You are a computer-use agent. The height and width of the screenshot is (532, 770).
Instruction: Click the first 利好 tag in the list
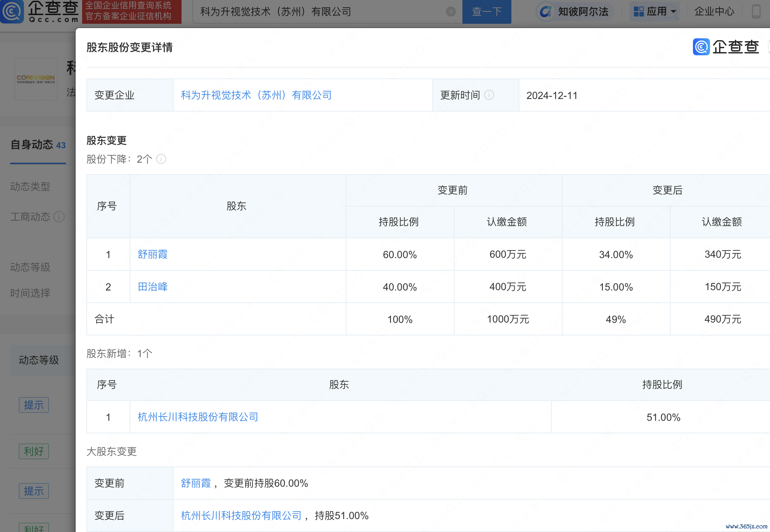pos(34,451)
